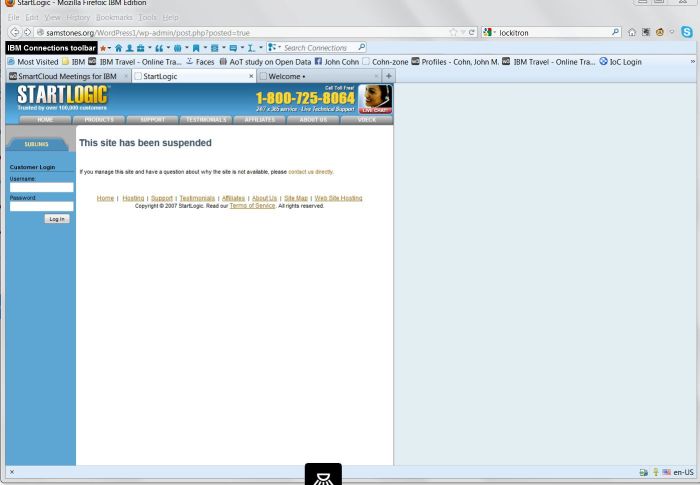Reload page with the refresh icon
700x485 pixels.
[472, 33]
